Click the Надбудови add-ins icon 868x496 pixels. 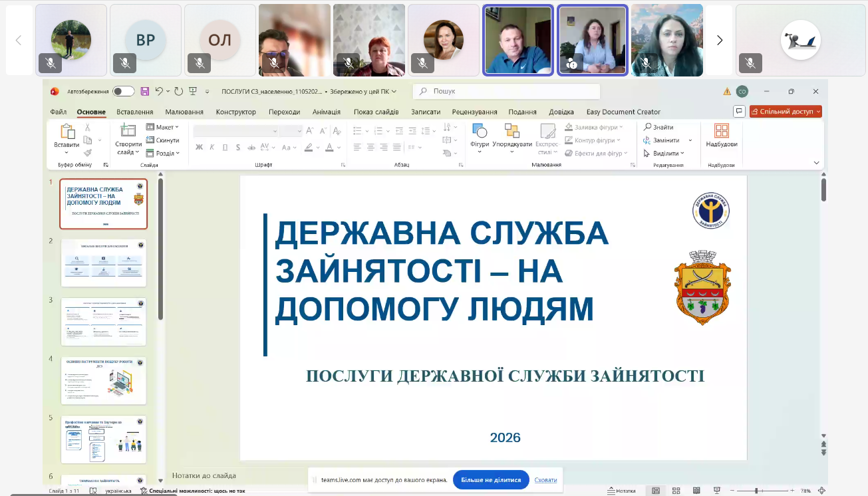pos(722,131)
